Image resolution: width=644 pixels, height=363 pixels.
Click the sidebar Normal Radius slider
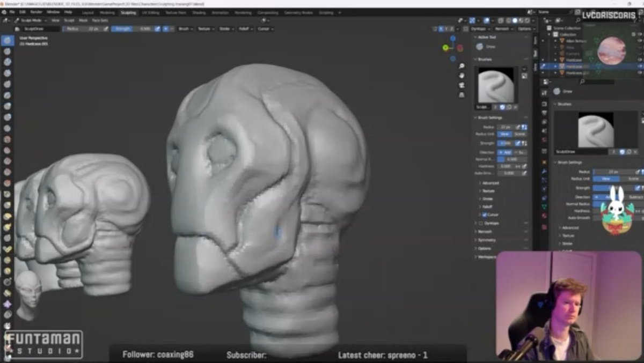(512, 159)
